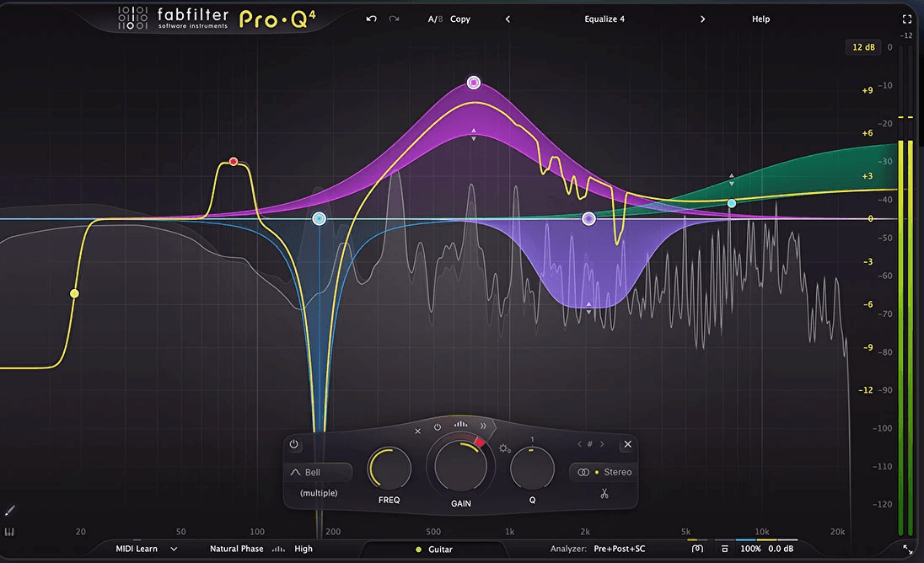The height and width of the screenshot is (563, 924).
Task: Open the Help menu
Action: 760,19
